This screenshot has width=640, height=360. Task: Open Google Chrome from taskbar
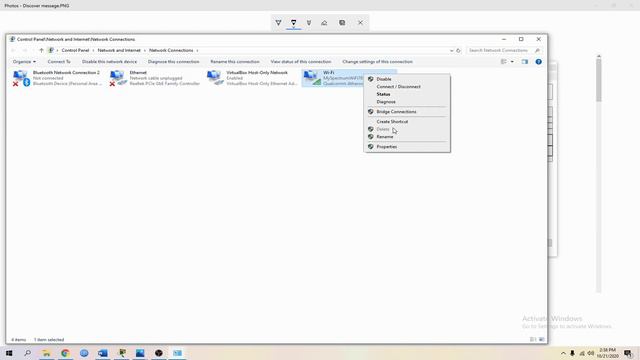65,353
